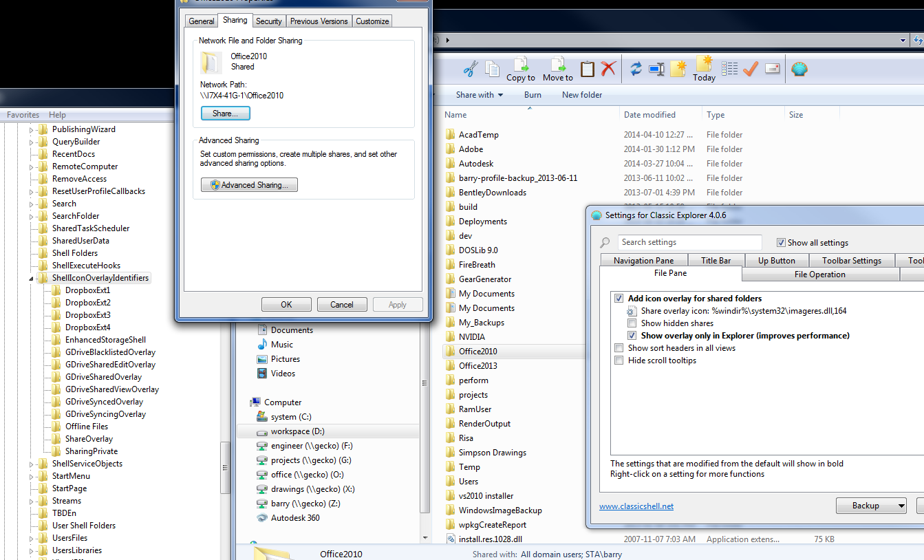Click the red X Delete icon

point(608,69)
